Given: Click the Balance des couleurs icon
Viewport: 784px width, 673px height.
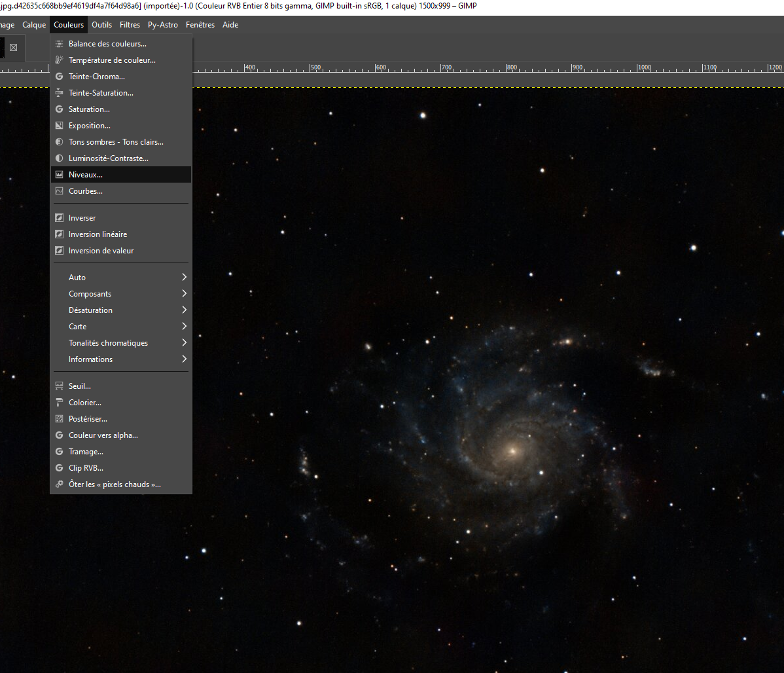Looking at the screenshot, I should (60, 44).
